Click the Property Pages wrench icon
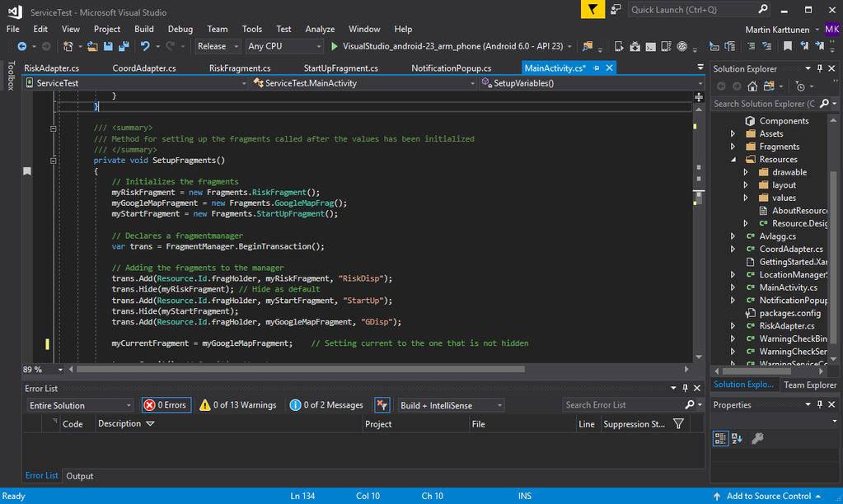 coord(757,438)
